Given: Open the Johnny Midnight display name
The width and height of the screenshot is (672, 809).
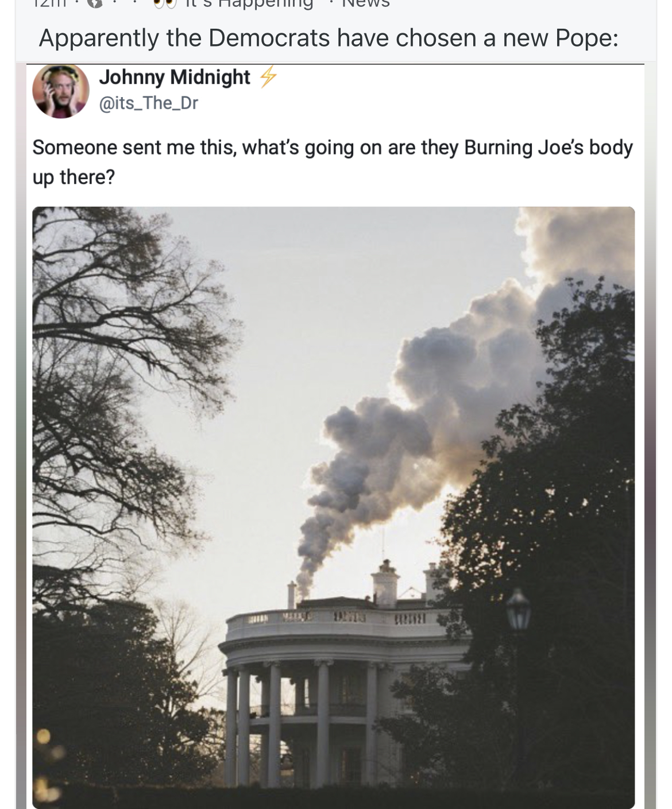Looking at the screenshot, I should coord(175,78).
